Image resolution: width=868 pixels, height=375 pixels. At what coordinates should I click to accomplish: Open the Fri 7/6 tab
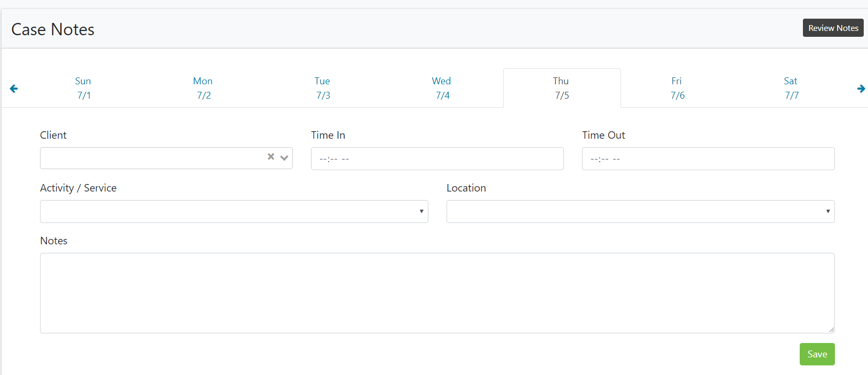[677, 88]
